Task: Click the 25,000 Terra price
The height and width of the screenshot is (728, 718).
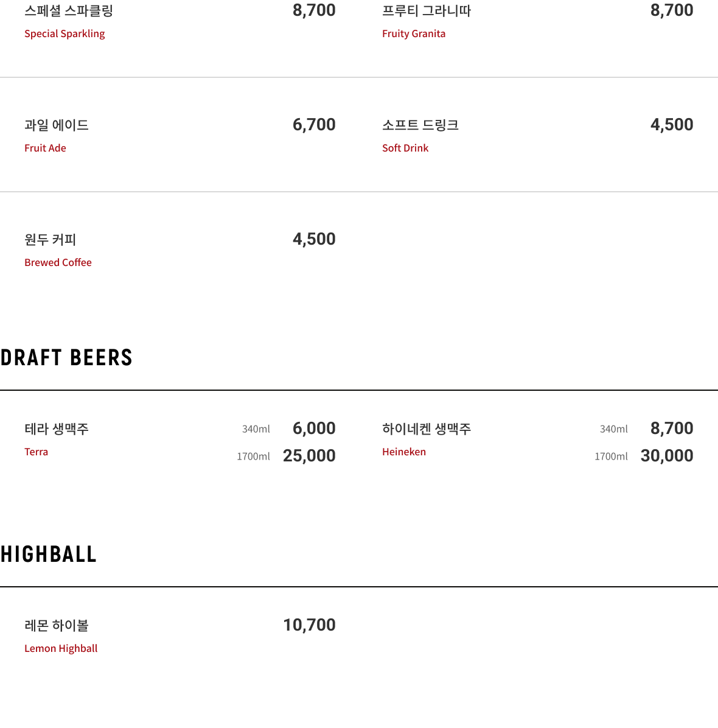Action: (x=309, y=456)
